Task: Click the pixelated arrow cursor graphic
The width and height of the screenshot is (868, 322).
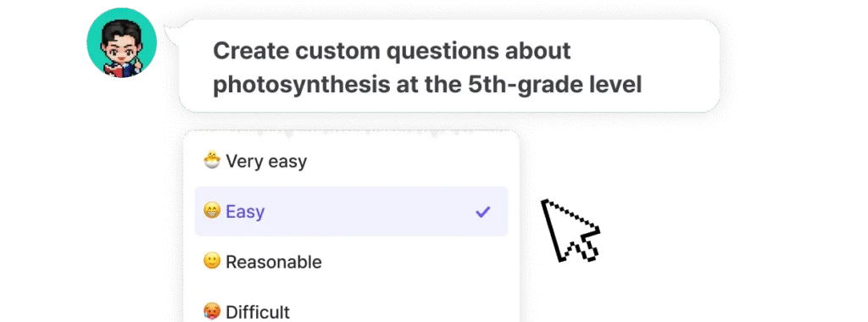Action: pos(570,230)
